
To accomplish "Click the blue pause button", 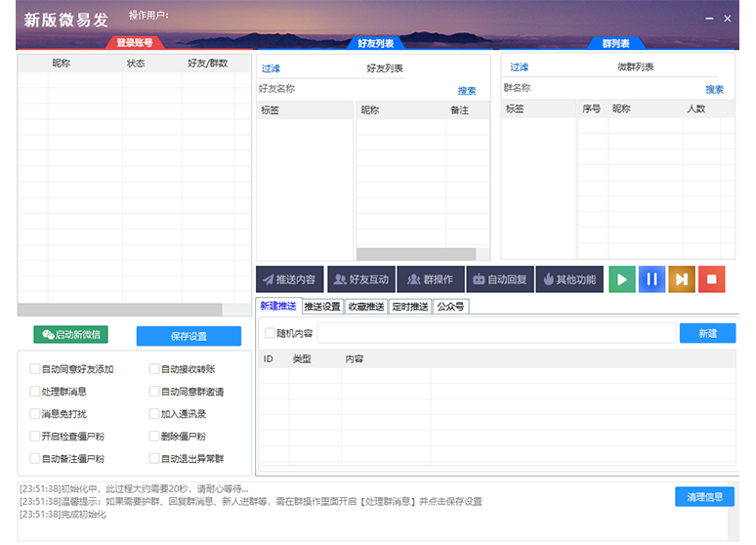I will (651, 279).
